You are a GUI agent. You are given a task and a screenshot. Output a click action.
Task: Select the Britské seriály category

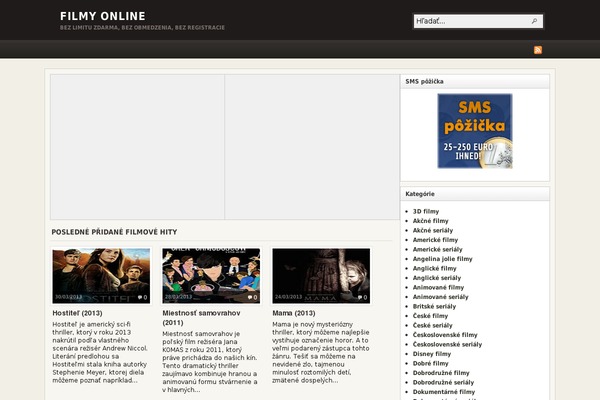click(435, 307)
